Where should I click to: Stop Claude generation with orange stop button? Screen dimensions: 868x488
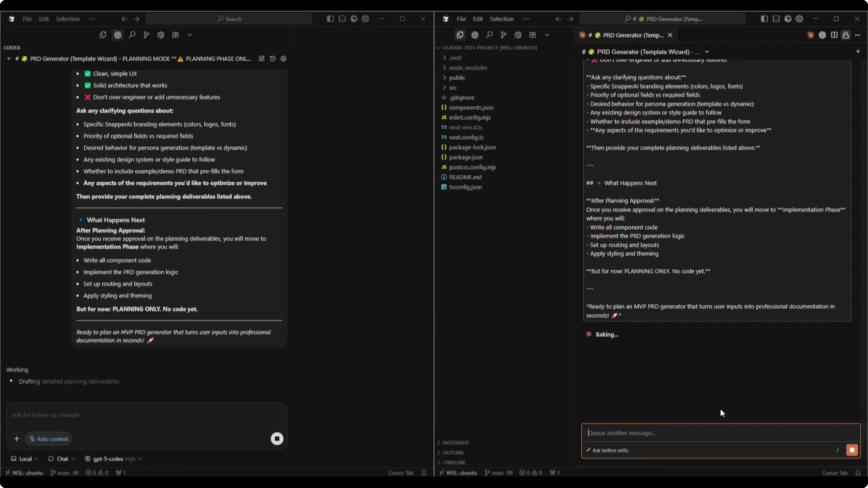coord(852,450)
